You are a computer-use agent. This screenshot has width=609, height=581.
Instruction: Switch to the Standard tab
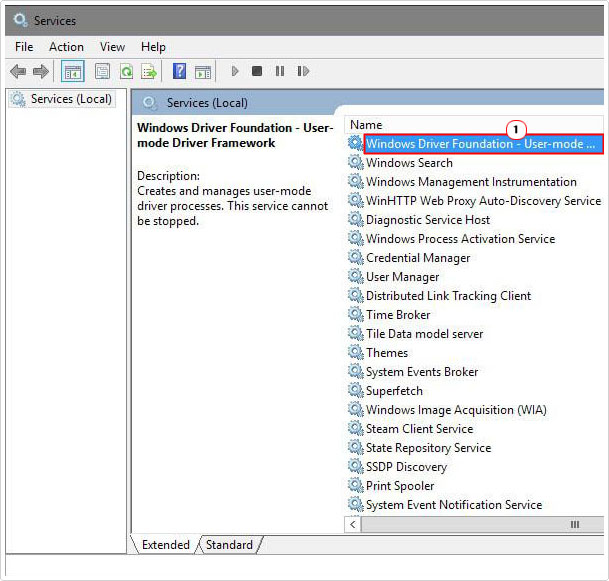pos(229,545)
